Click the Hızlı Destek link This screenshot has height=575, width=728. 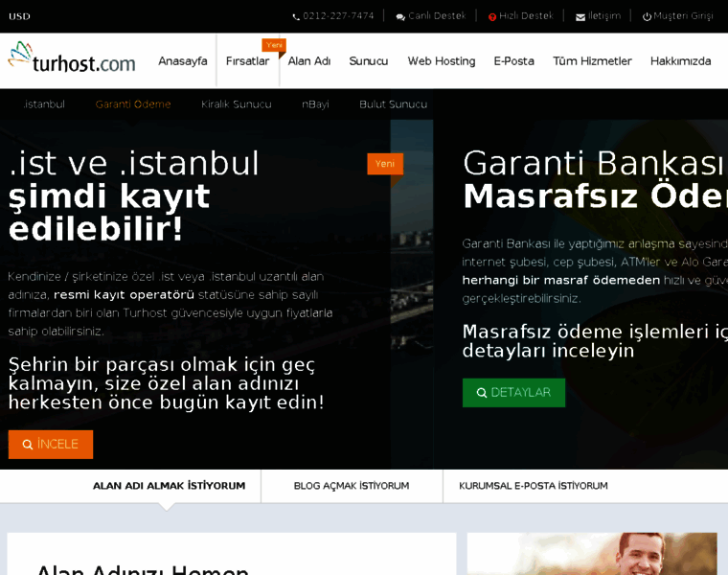point(526,16)
